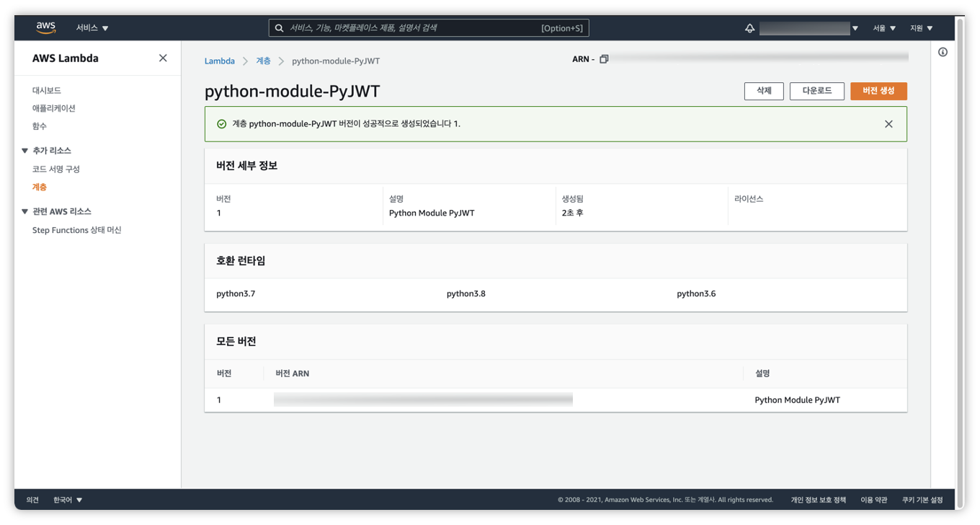
Task: Click the 다운로드 button
Action: (817, 91)
